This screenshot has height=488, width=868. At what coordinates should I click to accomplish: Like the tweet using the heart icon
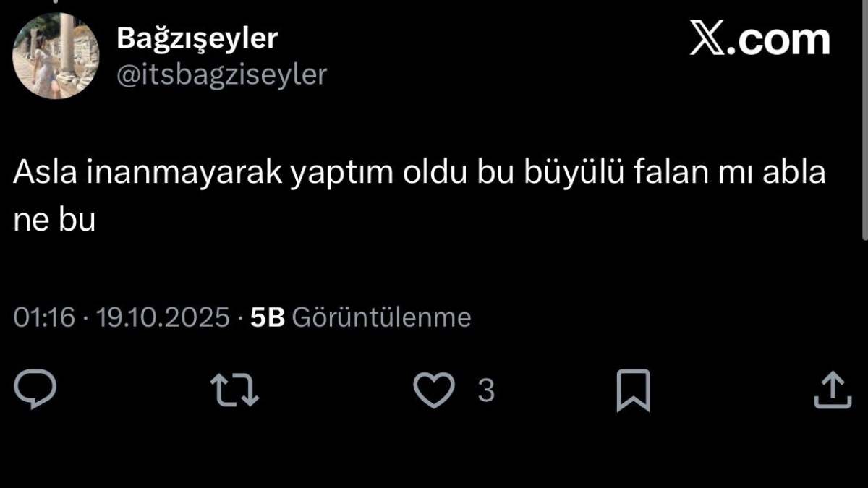(x=434, y=390)
